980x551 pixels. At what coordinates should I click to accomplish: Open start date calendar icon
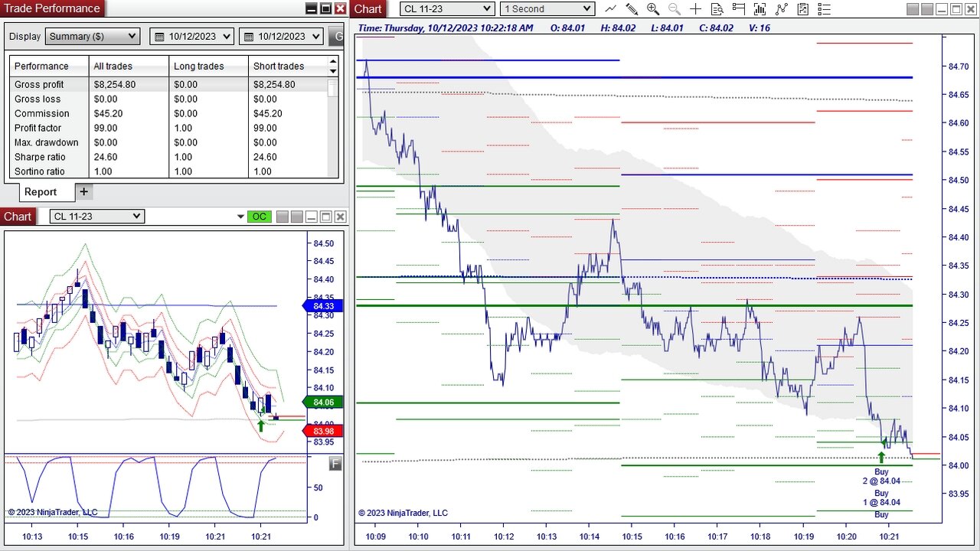click(x=159, y=36)
